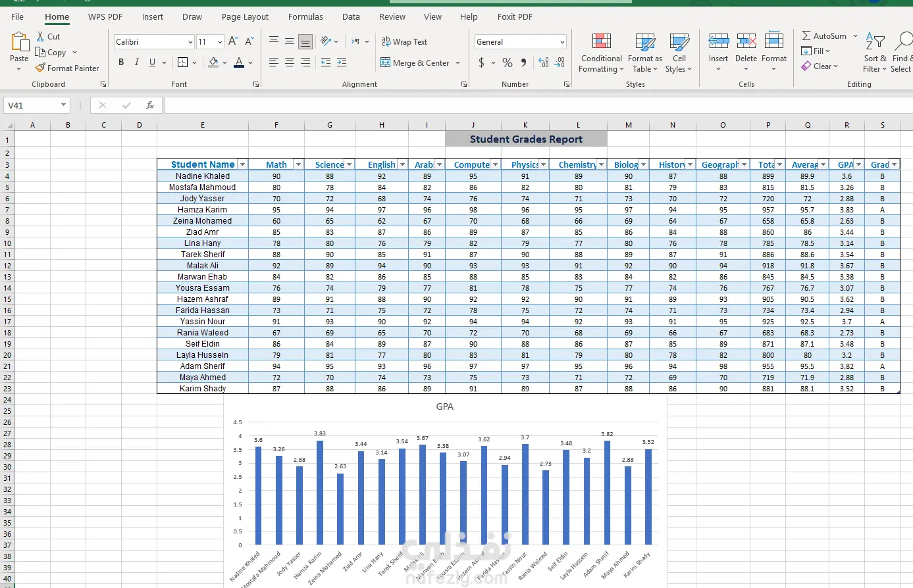Click the Fill button

point(816,51)
